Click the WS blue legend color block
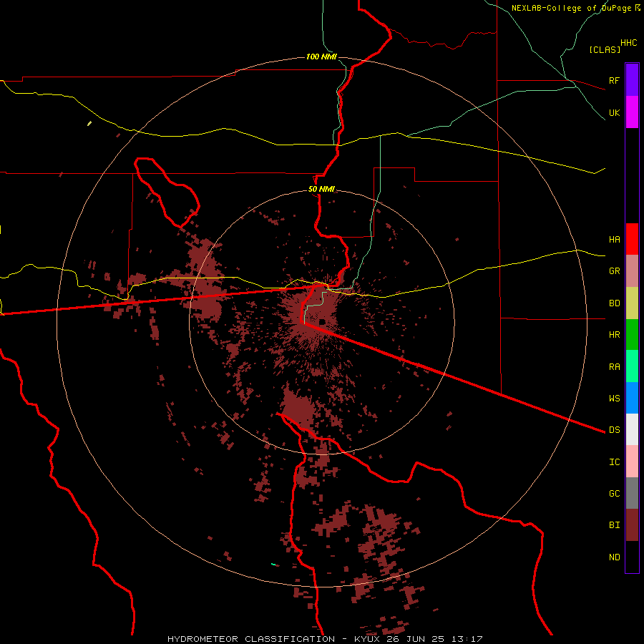 pos(632,398)
